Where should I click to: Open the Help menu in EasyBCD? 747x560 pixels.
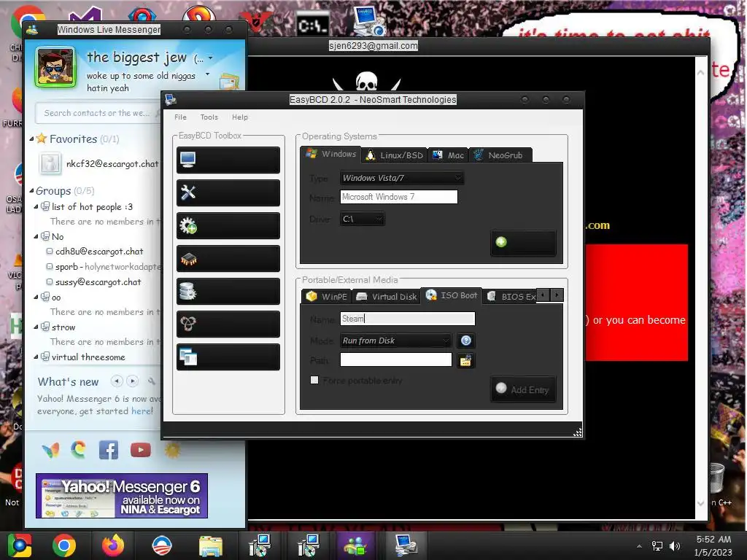(x=239, y=117)
